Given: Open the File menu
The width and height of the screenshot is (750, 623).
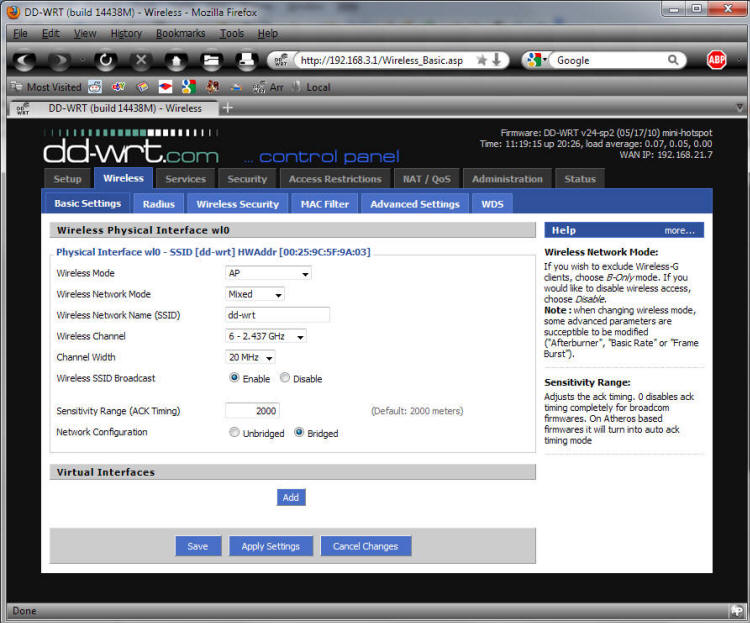Looking at the screenshot, I should [x=20, y=33].
